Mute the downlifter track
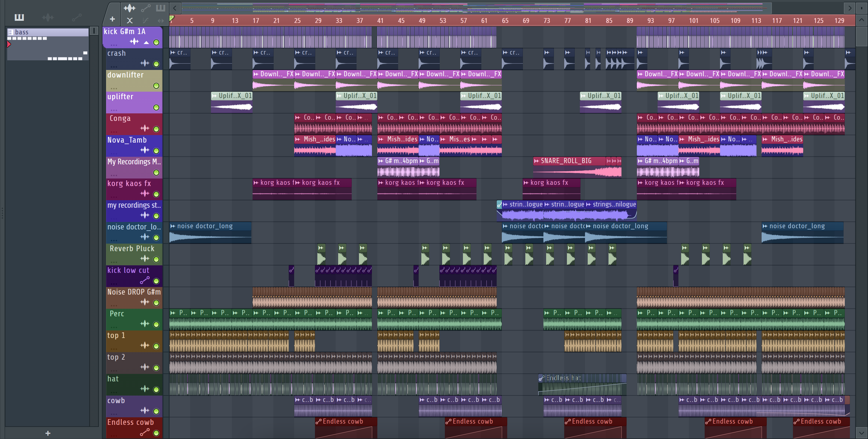868x439 pixels. pos(156,86)
